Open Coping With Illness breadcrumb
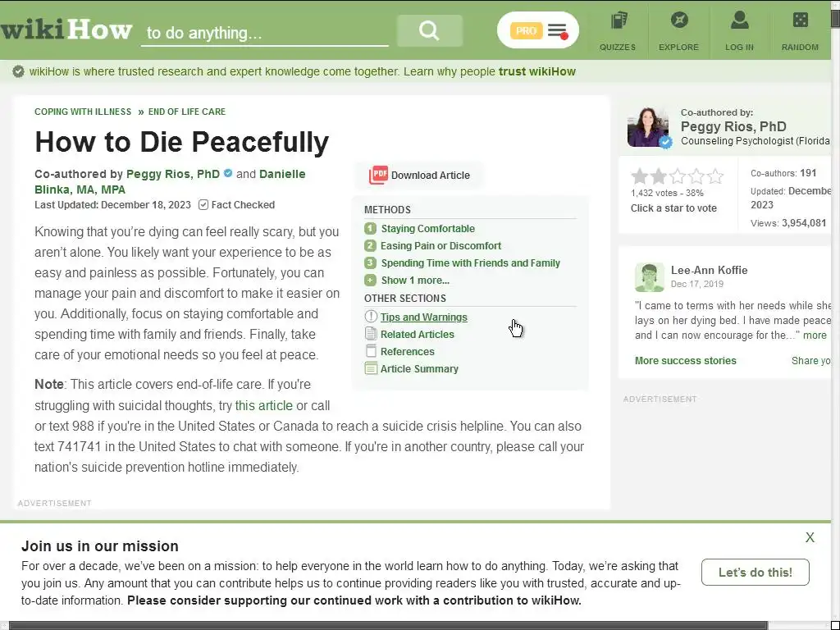Screen dimensions: 840x630 83,112
